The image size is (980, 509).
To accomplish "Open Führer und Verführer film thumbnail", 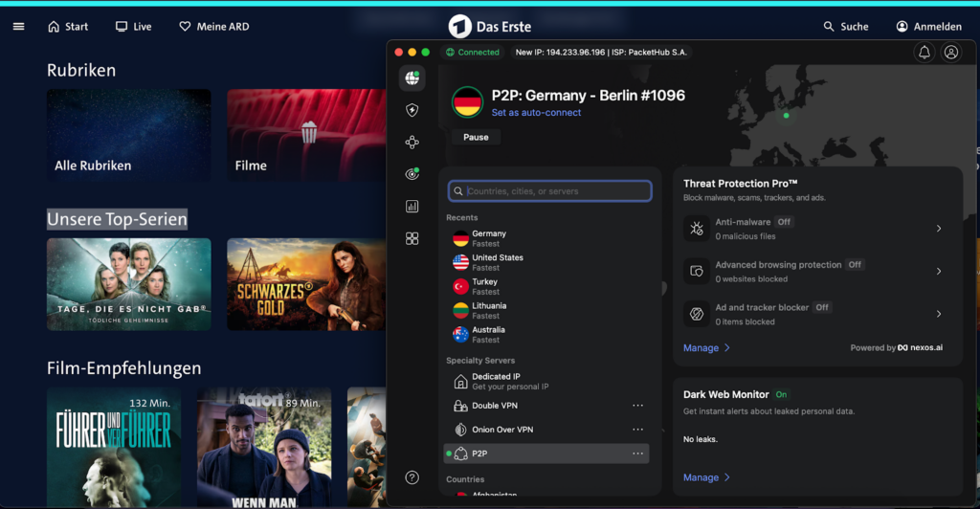I will [x=114, y=447].
